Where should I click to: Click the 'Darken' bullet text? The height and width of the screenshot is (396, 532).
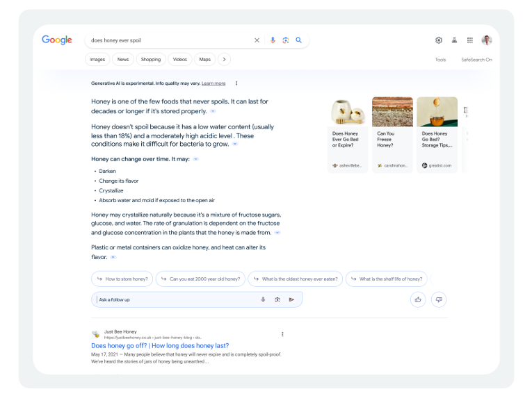click(107, 171)
